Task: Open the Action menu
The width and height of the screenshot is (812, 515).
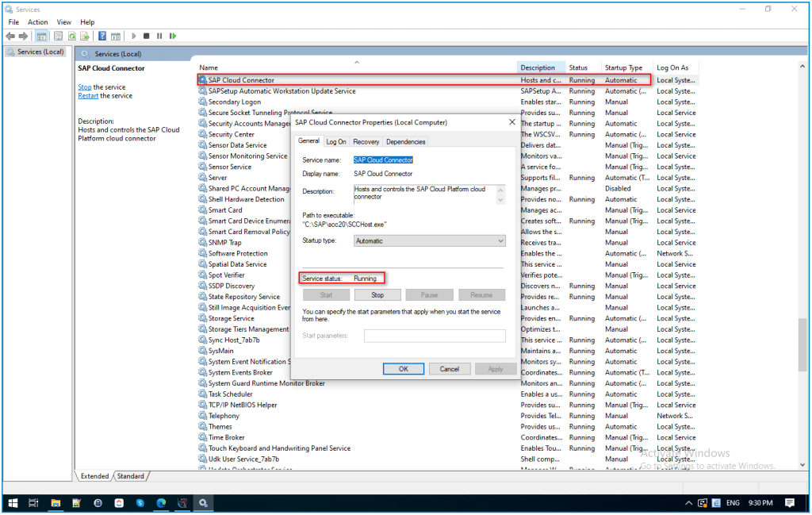Action: click(38, 22)
